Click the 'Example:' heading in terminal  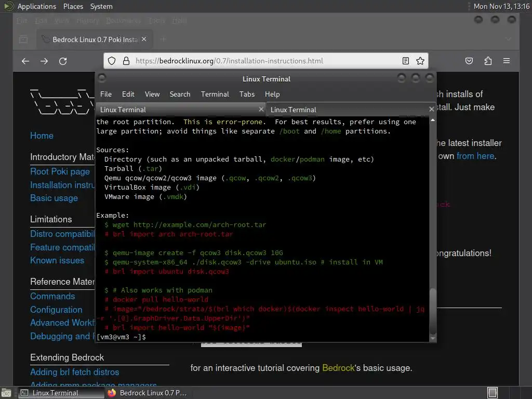click(x=113, y=216)
